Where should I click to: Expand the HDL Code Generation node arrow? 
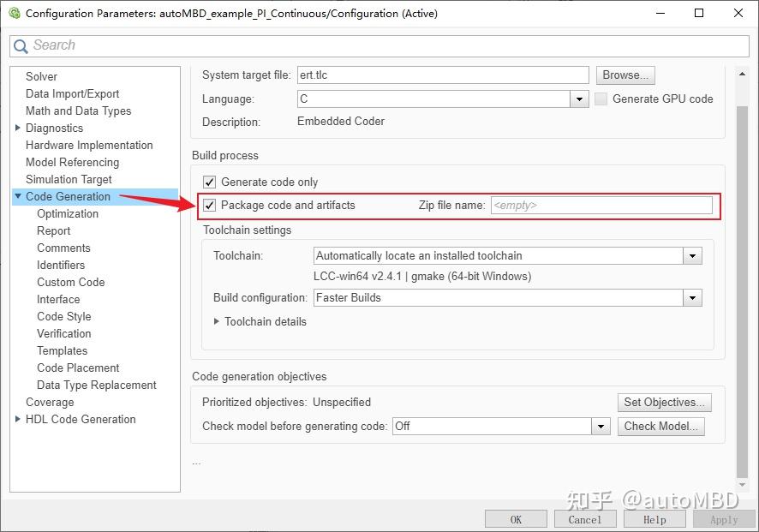click(18, 419)
